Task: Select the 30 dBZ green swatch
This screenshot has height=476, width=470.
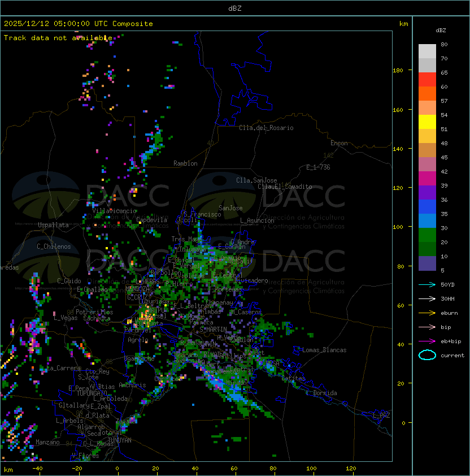Action: click(x=427, y=235)
